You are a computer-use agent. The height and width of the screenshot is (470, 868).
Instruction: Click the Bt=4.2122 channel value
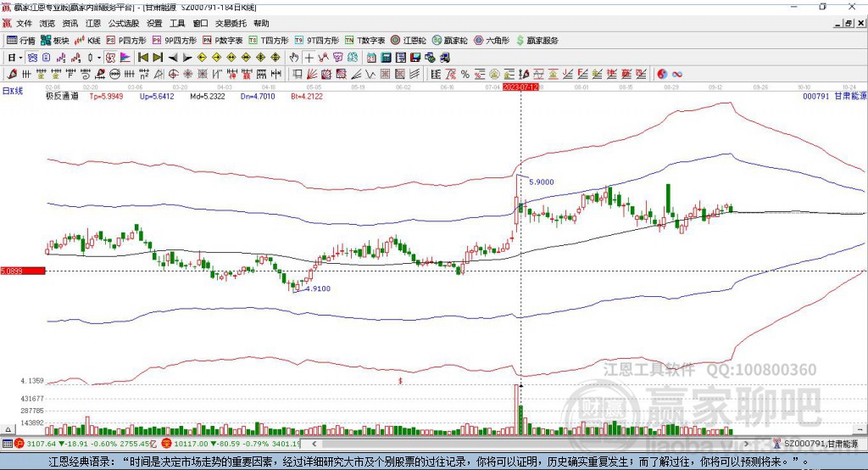coord(307,96)
